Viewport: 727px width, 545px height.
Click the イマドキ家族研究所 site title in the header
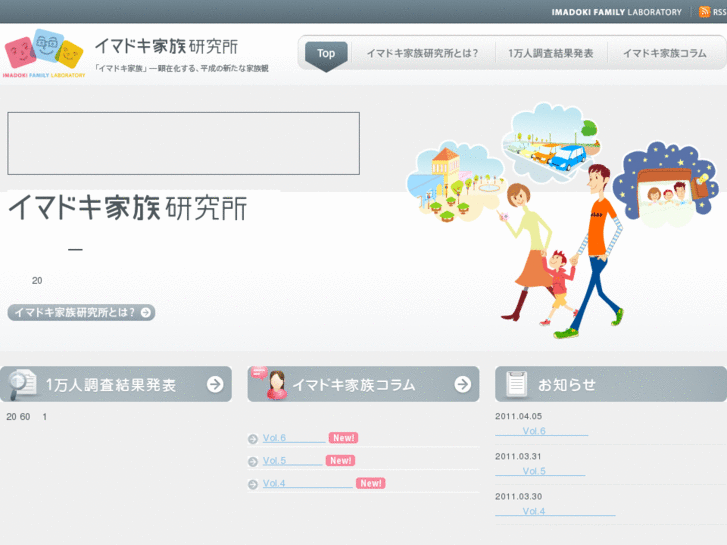(x=166, y=46)
